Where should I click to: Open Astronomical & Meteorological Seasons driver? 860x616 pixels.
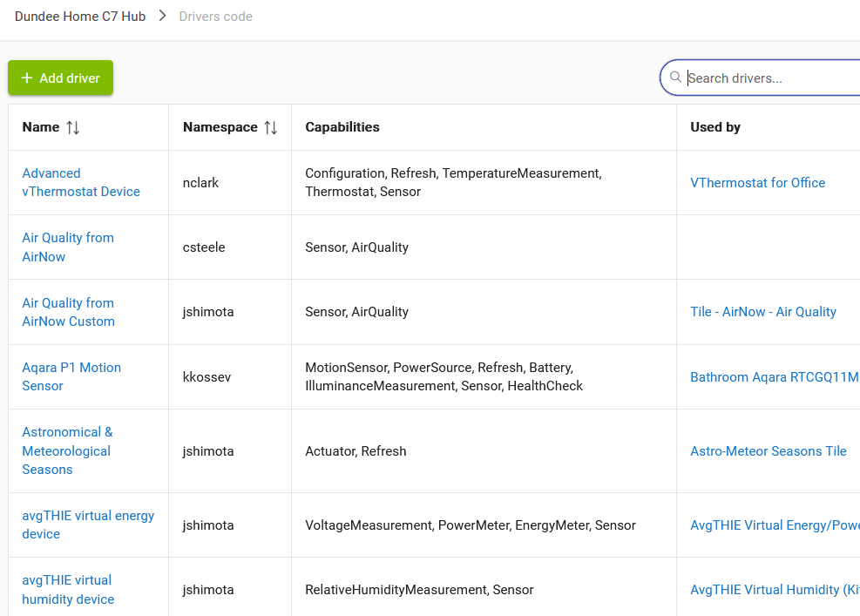click(x=67, y=450)
